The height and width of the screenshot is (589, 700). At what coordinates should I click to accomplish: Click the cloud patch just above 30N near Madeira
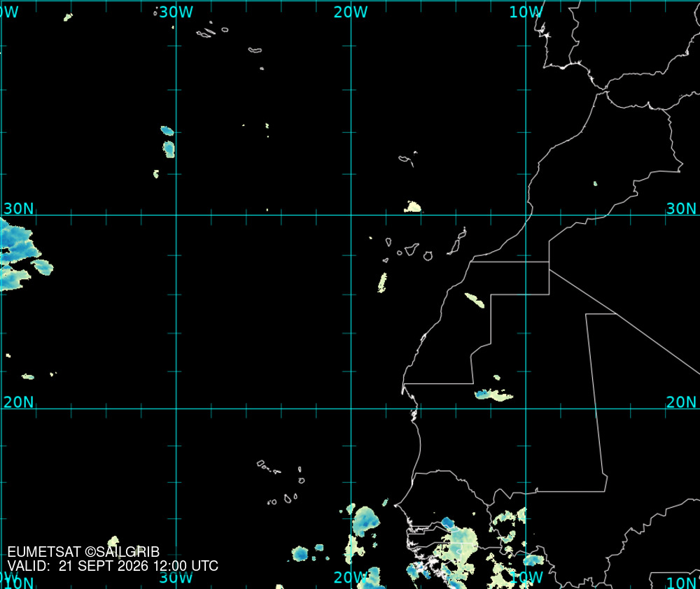tap(412, 207)
